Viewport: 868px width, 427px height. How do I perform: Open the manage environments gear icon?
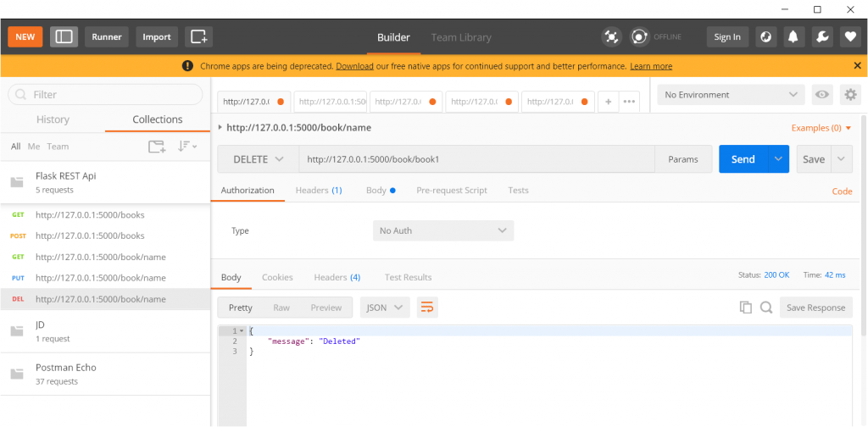(850, 95)
